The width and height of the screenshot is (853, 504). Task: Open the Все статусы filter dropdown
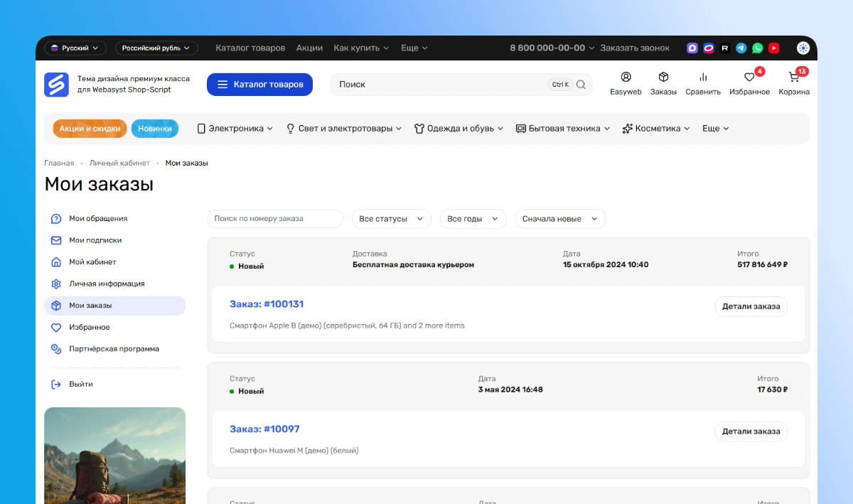pyautogui.click(x=391, y=219)
